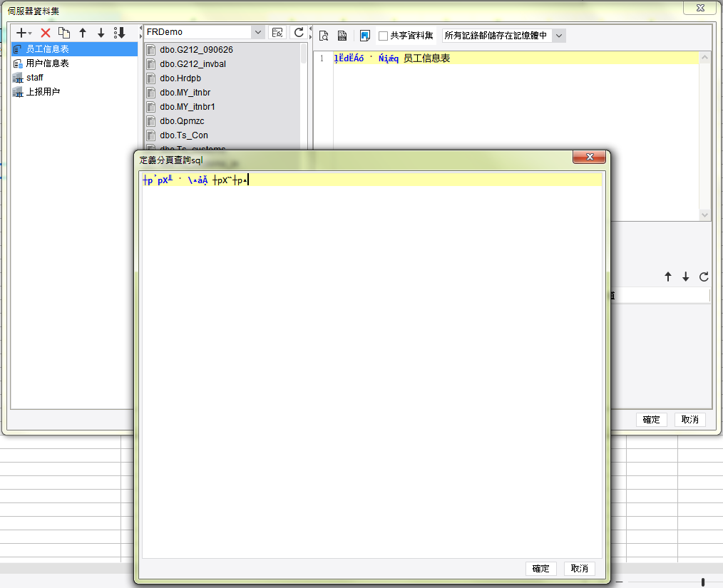Open the FRDemo database connection dropdown
This screenshot has height=588, width=723.
[257, 32]
